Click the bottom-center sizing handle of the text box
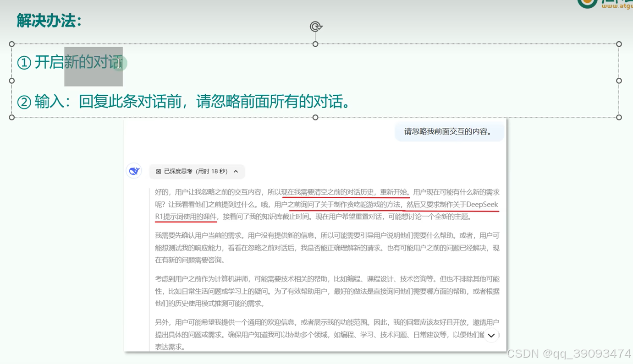This screenshot has height=364, width=633. [x=315, y=117]
